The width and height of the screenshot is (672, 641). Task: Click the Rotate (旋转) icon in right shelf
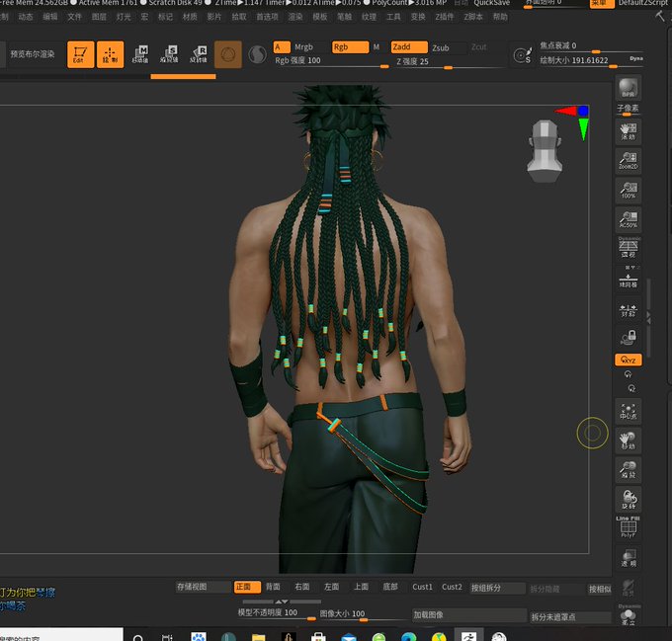(x=629, y=499)
